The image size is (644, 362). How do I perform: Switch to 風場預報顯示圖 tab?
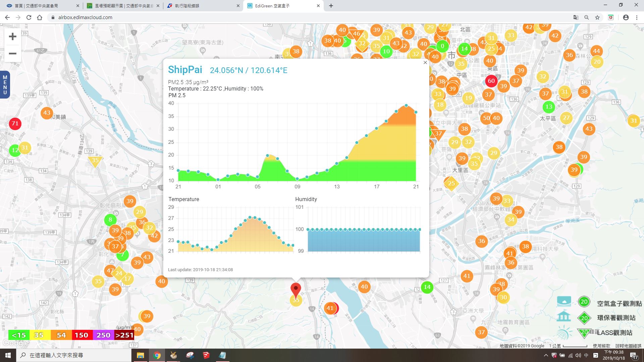pos(122,6)
